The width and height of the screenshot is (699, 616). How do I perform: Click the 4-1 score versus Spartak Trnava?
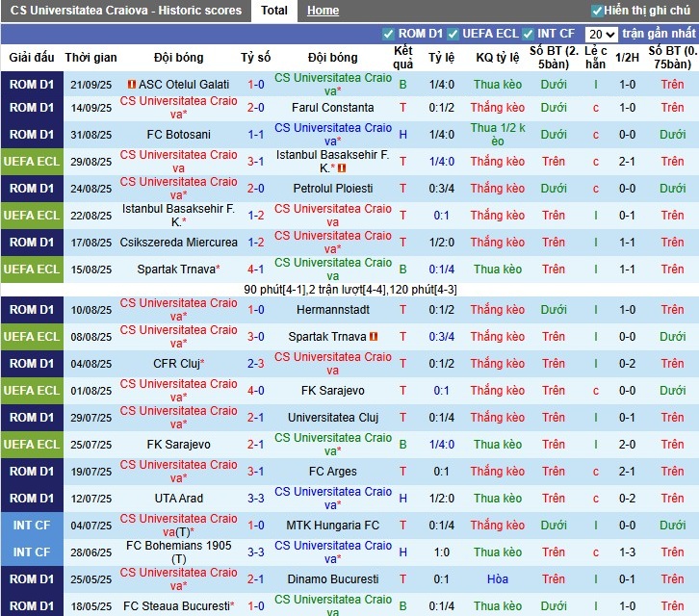click(255, 269)
